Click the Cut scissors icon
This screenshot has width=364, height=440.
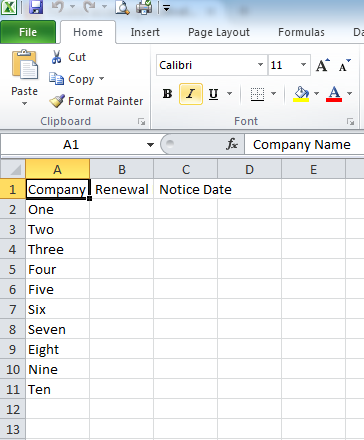click(x=56, y=57)
